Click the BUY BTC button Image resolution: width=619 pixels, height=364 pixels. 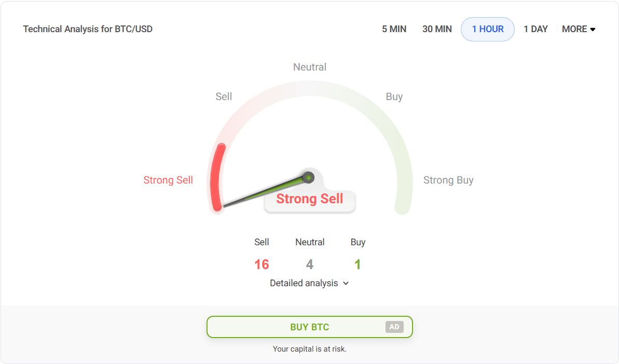(x=309, y=327)
